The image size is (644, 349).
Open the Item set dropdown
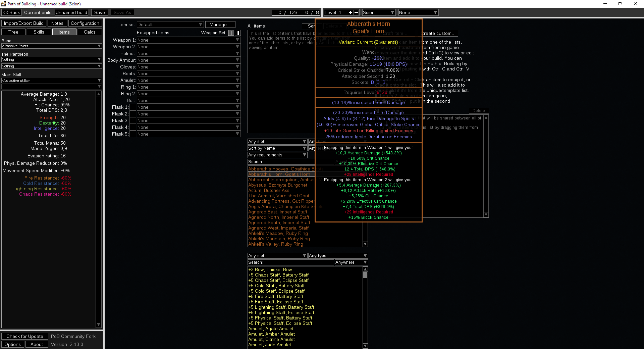coord(170,24)
